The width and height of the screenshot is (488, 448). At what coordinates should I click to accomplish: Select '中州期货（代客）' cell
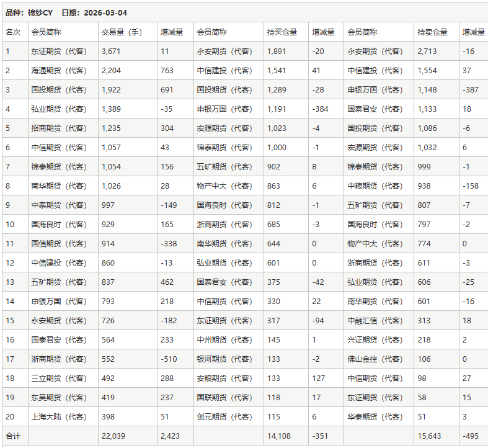(224, 340)
